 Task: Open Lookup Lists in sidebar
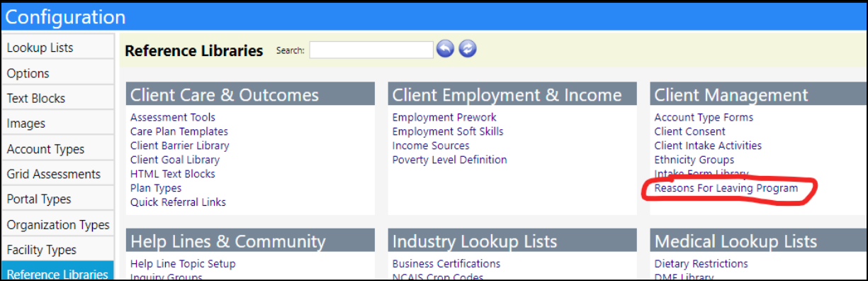(58, 48)
